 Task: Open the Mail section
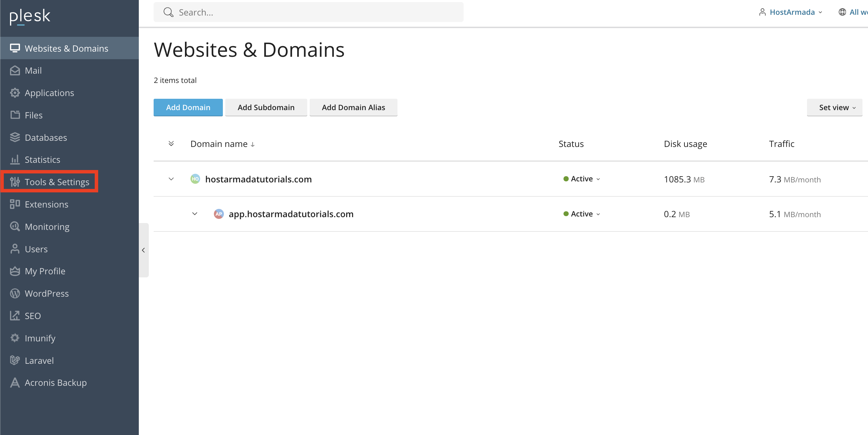(x=70, y=71)
